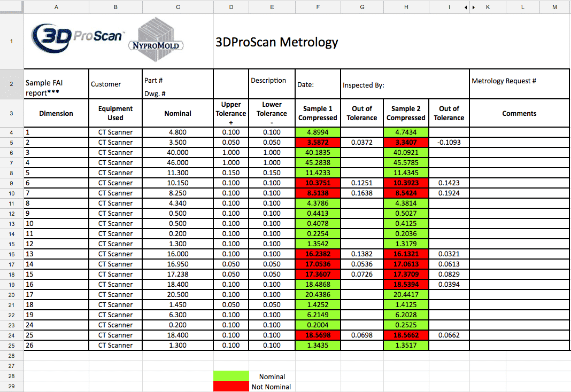Select green cell 0.2525
This screenshot has width=571, height=392.
[x=406, y=325]
